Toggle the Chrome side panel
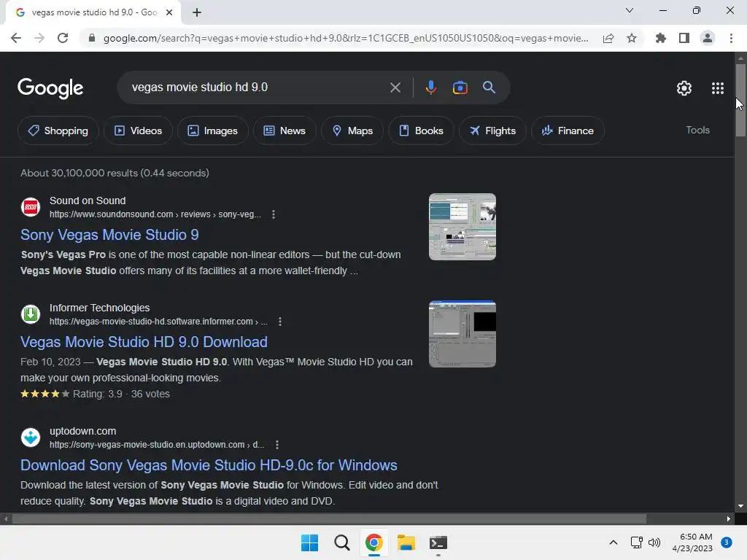 click(684, 38)
